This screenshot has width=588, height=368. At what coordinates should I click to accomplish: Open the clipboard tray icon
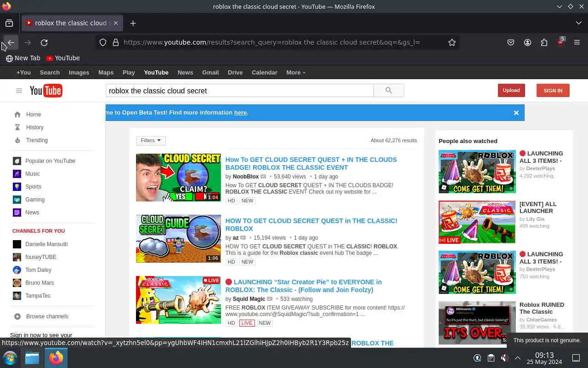click(x=491, y=358)
